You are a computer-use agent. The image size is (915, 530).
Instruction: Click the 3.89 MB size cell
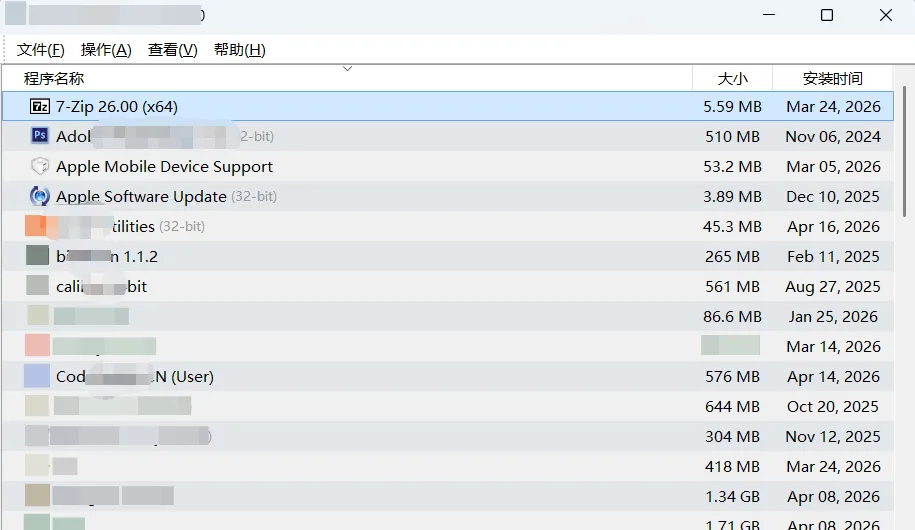732,196
